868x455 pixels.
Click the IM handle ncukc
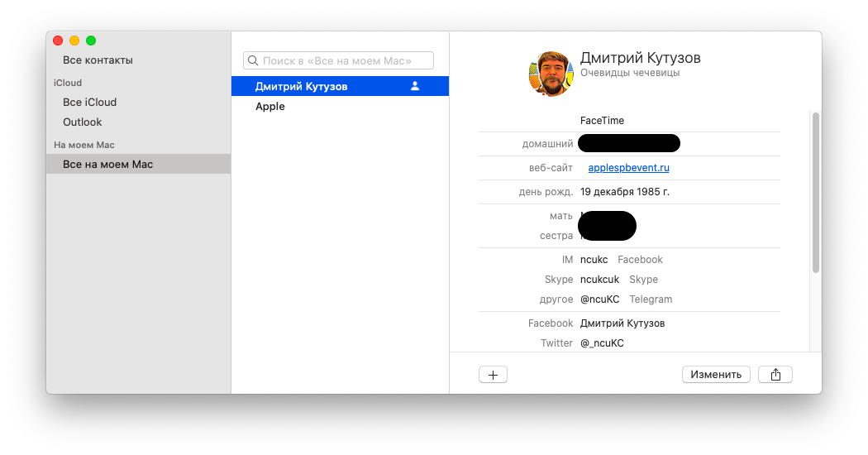coord(594,260)
